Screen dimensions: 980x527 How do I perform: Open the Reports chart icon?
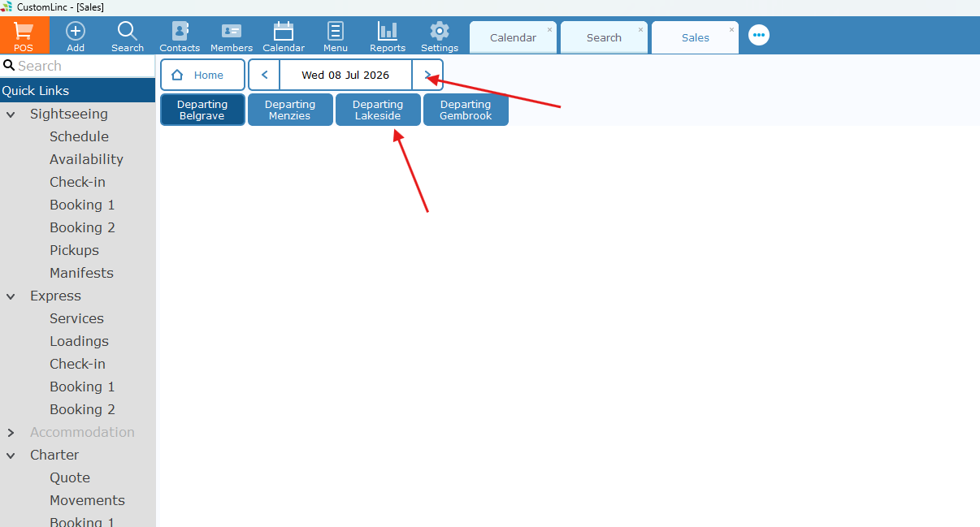[388, 32]
